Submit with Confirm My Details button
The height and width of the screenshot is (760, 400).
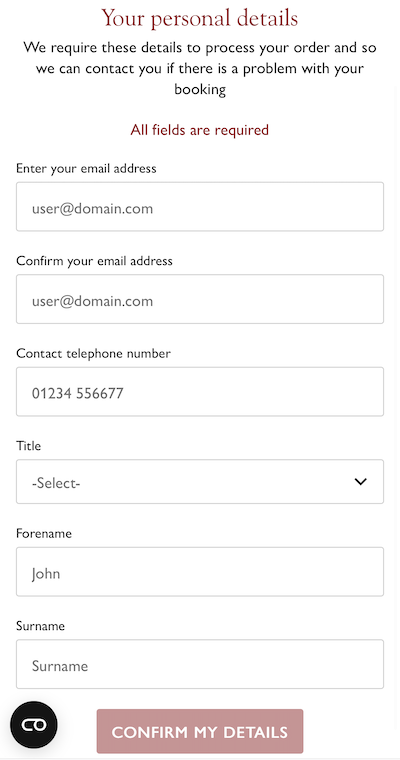click(200, 731)
